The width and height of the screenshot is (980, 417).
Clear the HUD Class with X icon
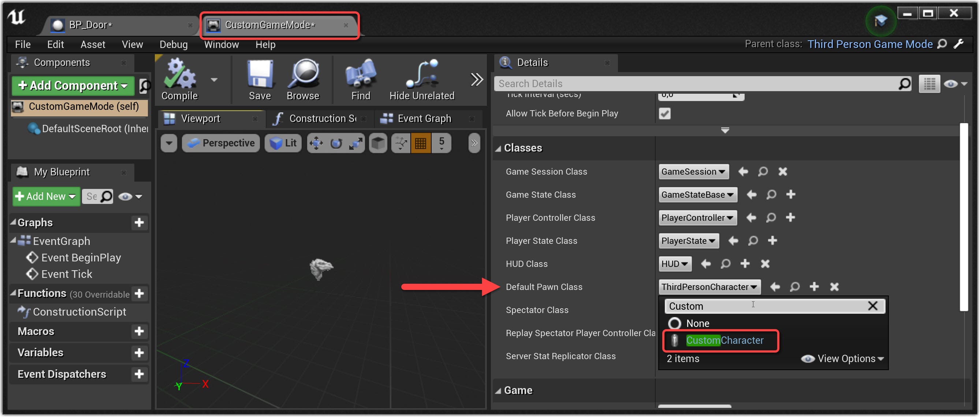pos(765,264)
